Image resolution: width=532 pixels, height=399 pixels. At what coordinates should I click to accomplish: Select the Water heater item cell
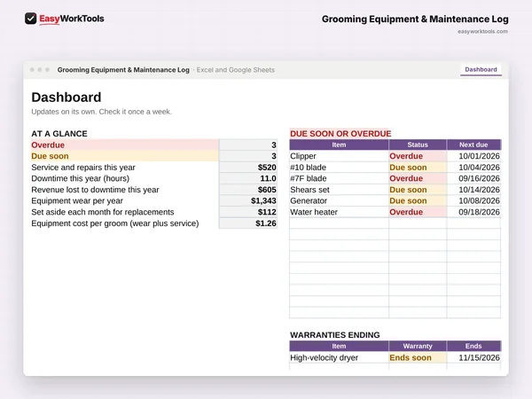[339, 212]
